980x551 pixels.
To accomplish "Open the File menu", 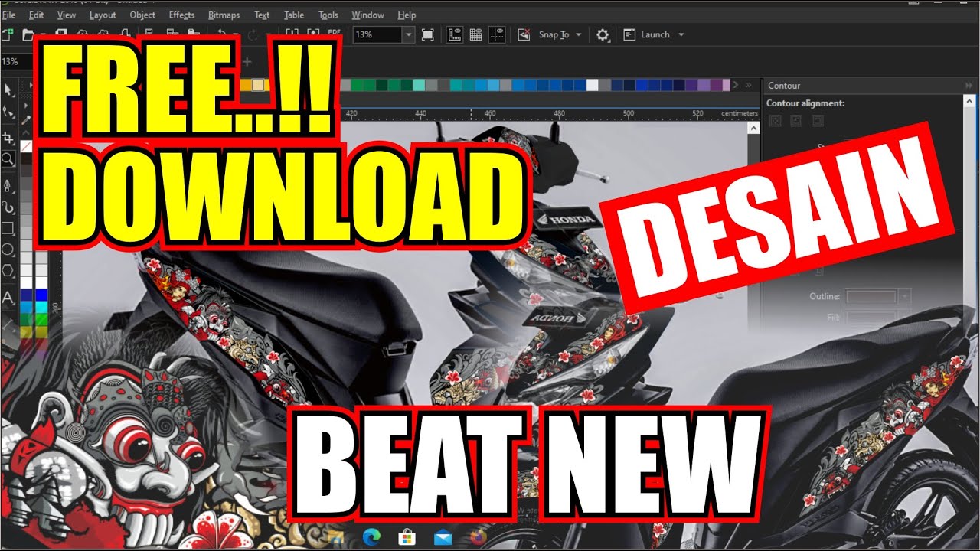I will [x=8, y=15].
